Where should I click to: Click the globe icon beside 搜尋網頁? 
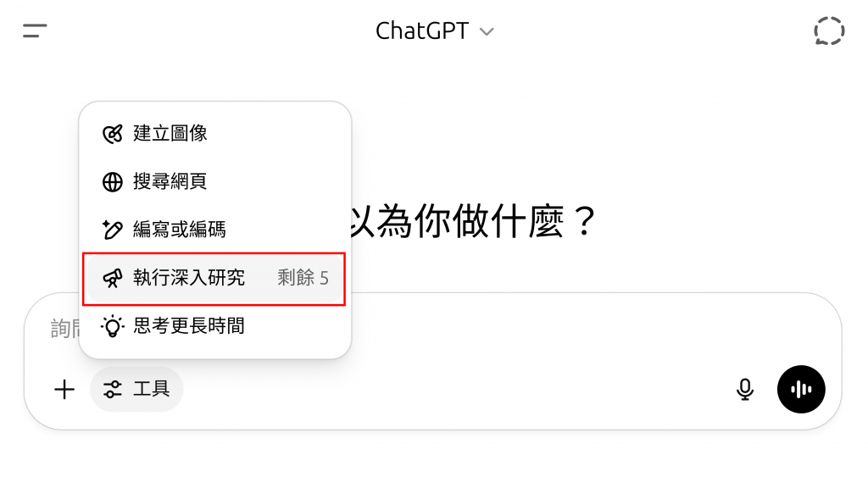113,182
